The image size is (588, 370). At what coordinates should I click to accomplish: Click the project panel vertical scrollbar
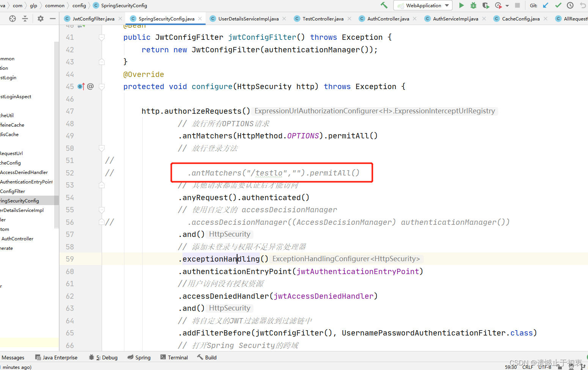[x=57, y=135]
